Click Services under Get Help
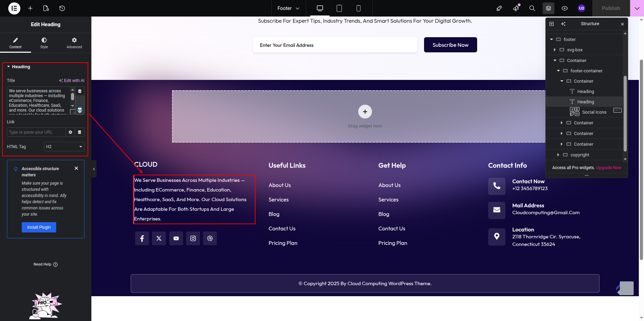 tap(389, 200)
